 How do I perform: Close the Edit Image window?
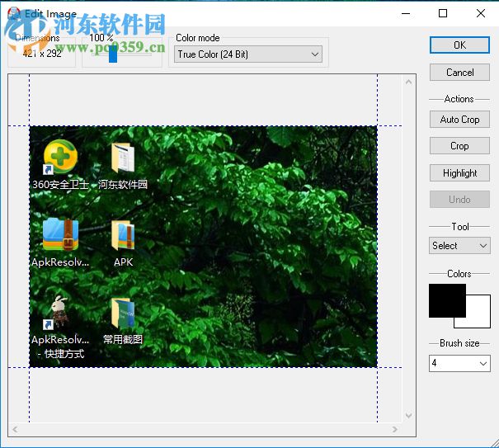(481, 13)
